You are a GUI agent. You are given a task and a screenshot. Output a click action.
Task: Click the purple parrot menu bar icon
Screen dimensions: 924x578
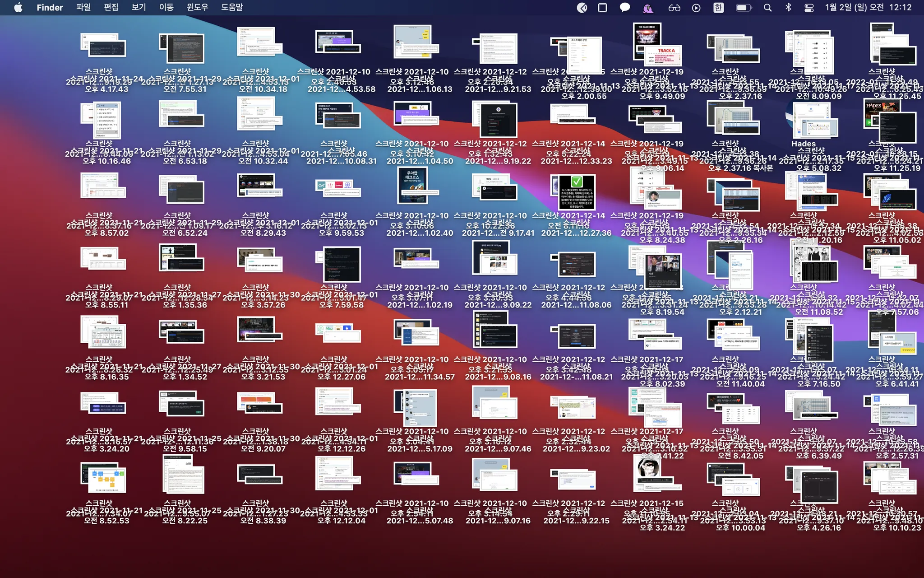coord(648,7)
